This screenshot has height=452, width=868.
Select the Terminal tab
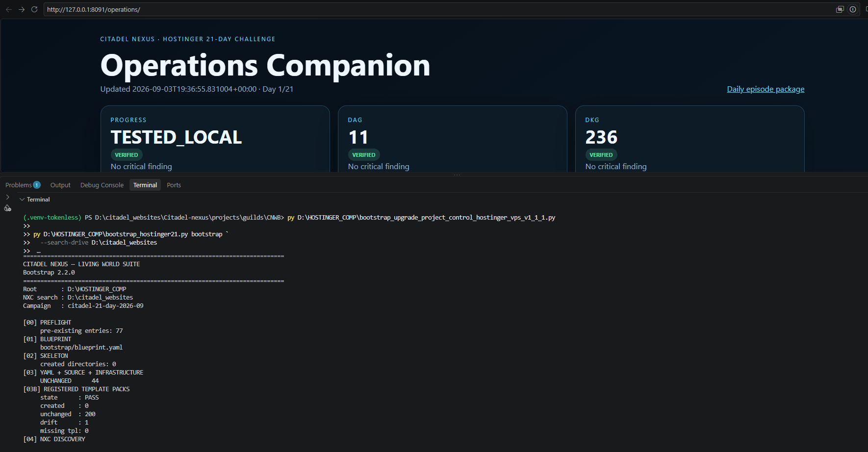[145, 185]
